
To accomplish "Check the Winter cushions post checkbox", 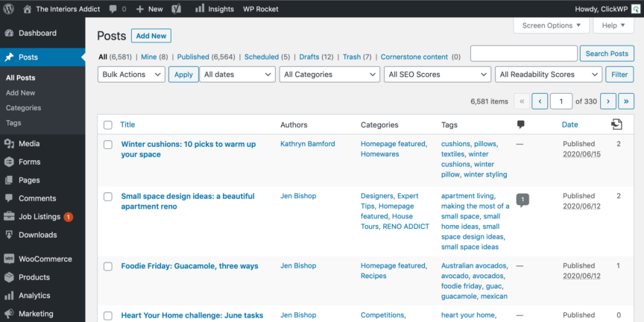I will 108,145.
